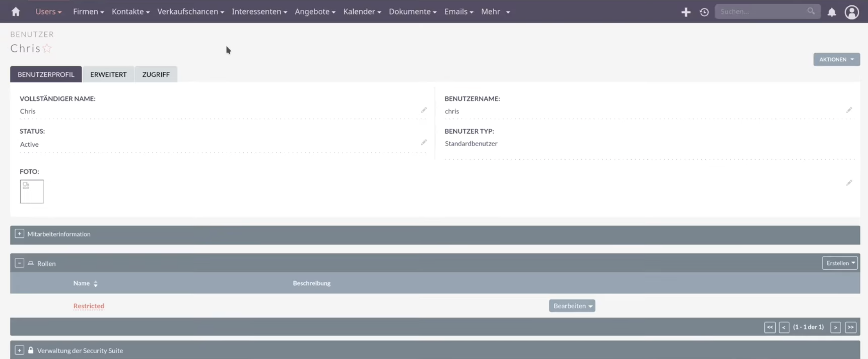Switch to the Zugriff tab
This screenshot has width=868, height=359.
point(156,75)
